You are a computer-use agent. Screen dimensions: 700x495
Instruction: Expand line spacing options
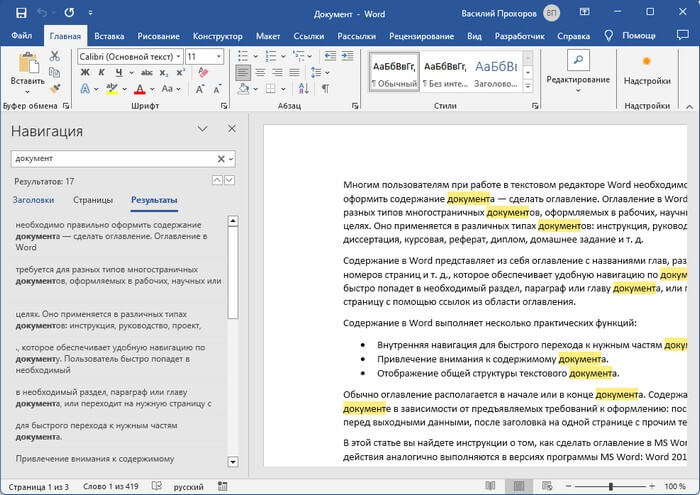(327, 73)
